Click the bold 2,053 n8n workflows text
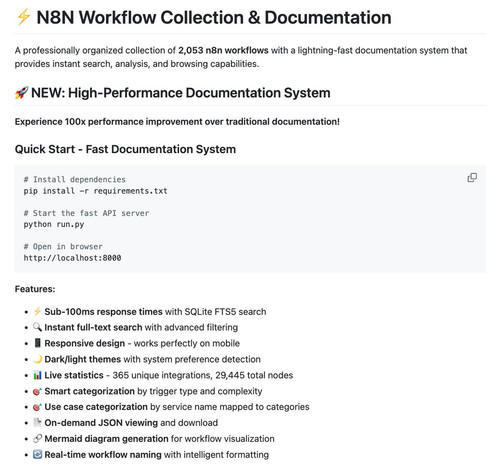 tap(223, 50)
